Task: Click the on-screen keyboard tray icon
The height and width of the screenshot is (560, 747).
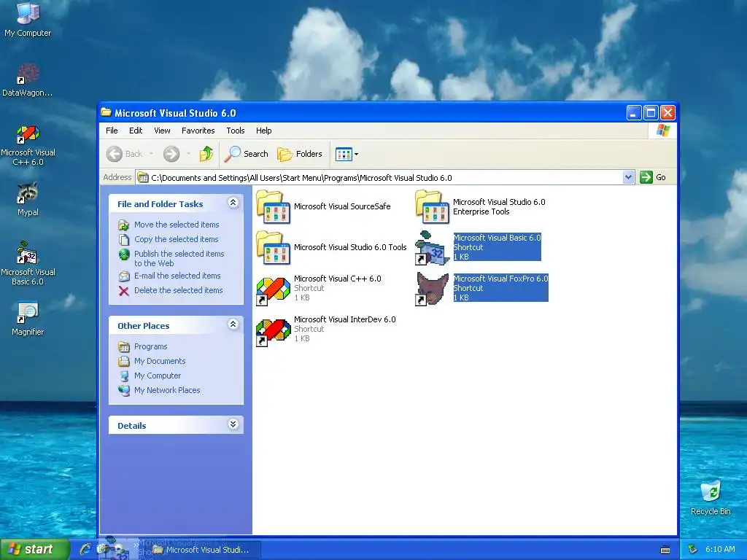Action: (665, 550)
